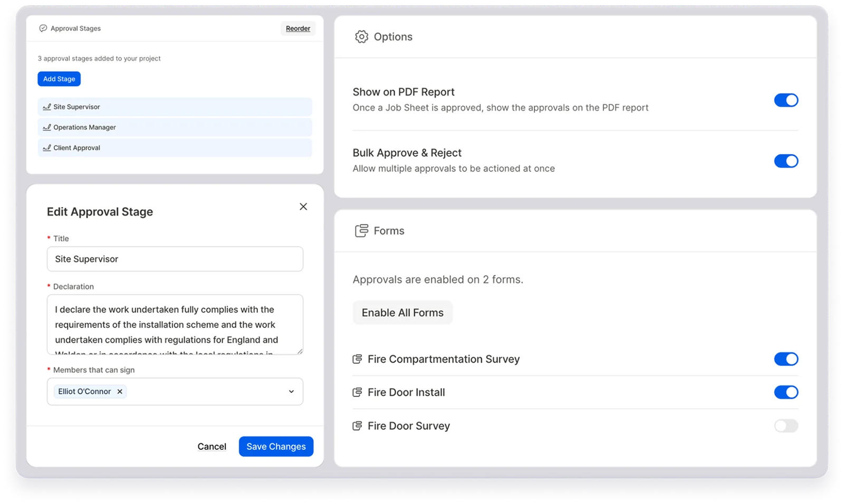Image resolution: width=844 pixels, height=504 pixels.
Task: Click the signature icon beside Operations Manager
Action: tap(47, 128)
